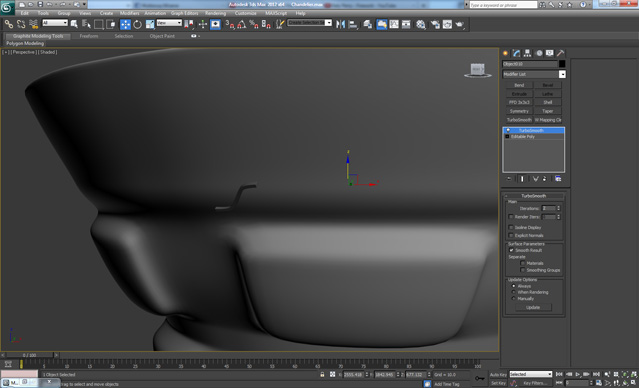Open the Customize menu
Screen dimensions: 639x388
pos(246,13)
